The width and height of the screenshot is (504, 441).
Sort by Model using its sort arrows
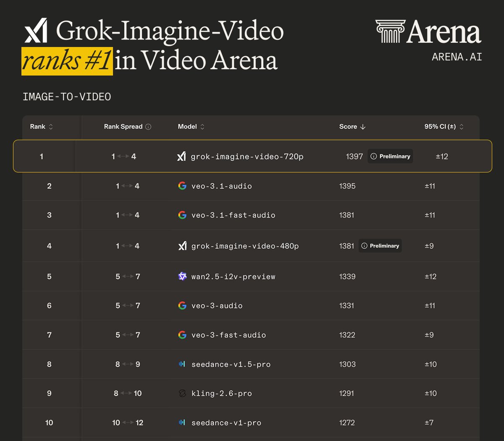[202, 127]
